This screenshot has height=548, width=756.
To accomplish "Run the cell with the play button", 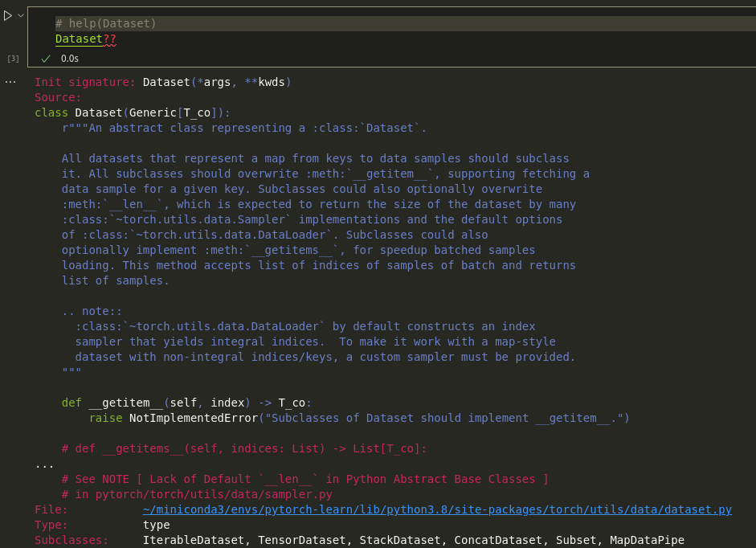I will (7, 15).
